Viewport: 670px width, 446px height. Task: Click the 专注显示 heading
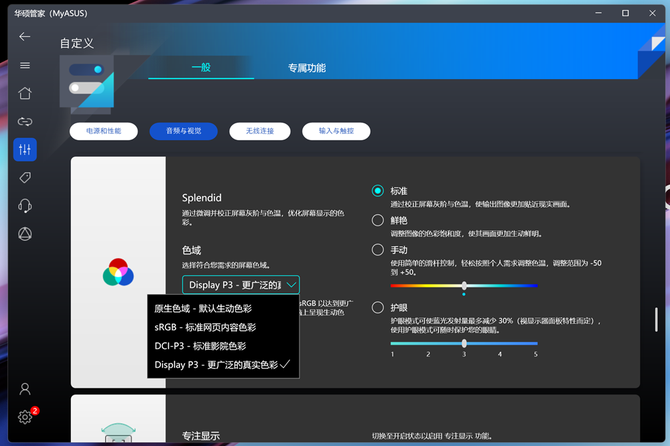tap(201, 436)
